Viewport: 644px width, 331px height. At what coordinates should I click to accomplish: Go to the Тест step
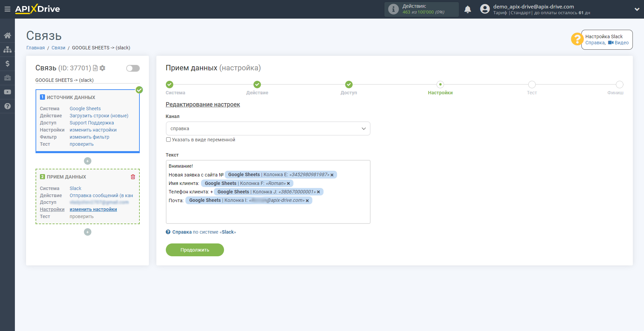532,85
